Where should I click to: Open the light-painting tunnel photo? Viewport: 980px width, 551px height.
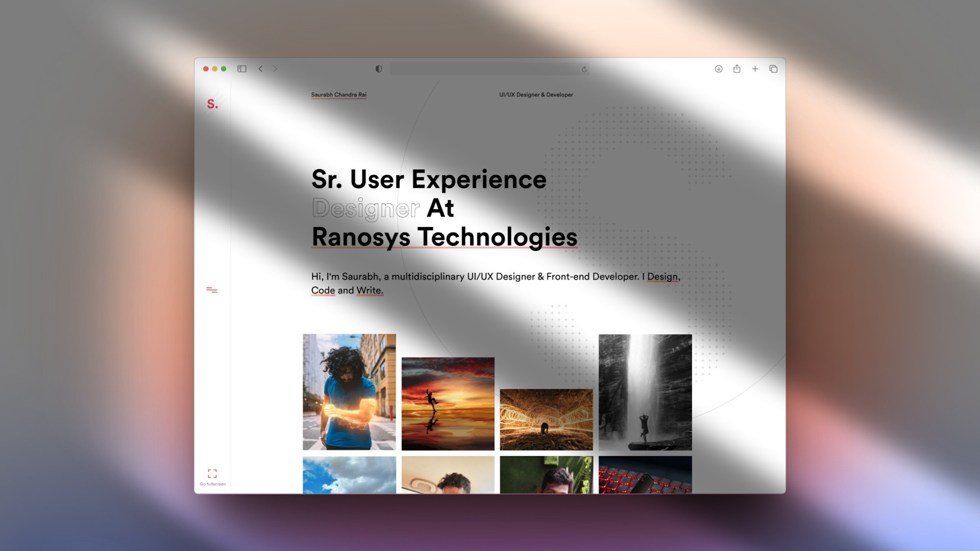click(547, 419)
